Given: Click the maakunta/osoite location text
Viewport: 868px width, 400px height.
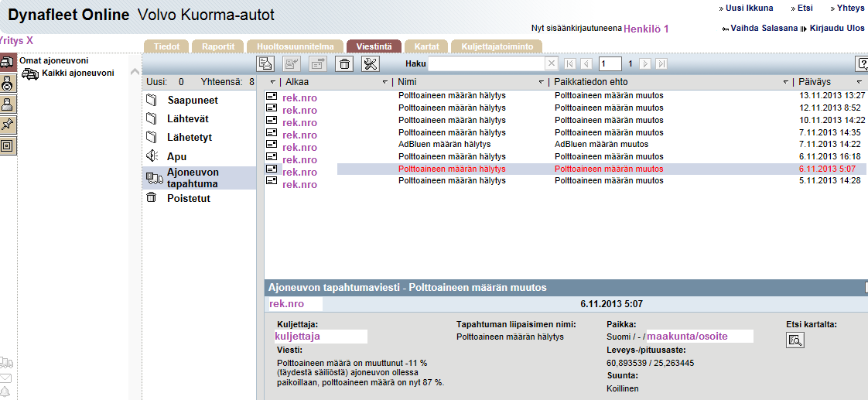Looking at the screenshot, I should [688, 337].
